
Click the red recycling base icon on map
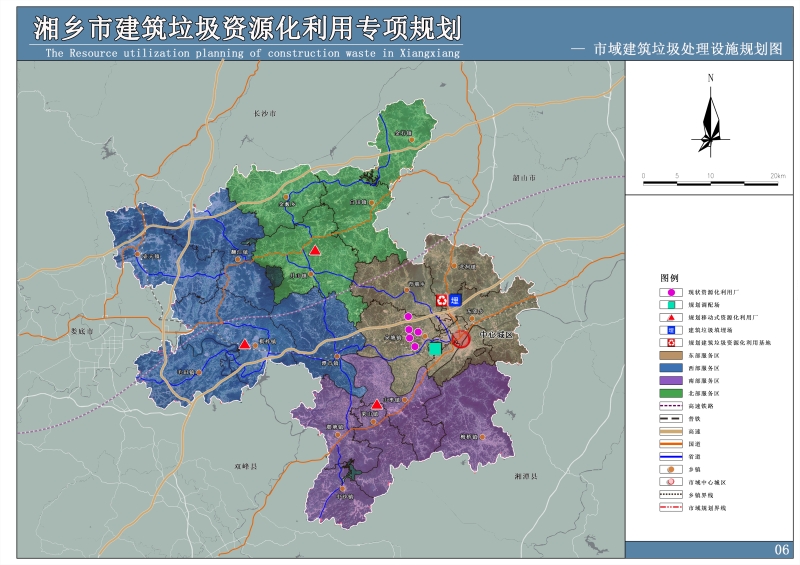click(x=440, y=300)
